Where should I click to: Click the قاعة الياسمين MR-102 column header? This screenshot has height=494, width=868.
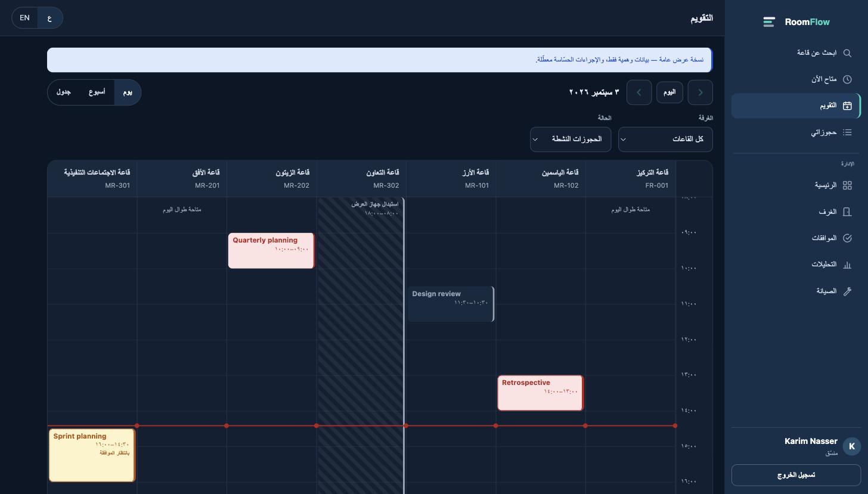541,179
